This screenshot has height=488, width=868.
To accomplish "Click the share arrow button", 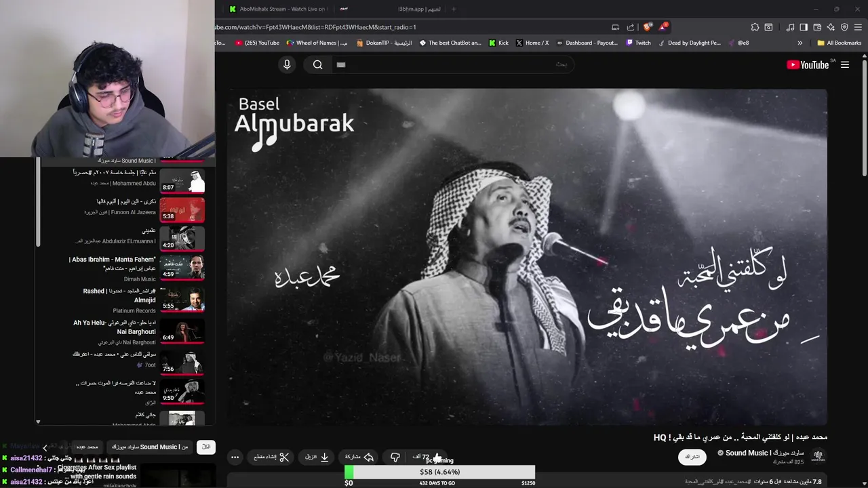I will 359,457.
